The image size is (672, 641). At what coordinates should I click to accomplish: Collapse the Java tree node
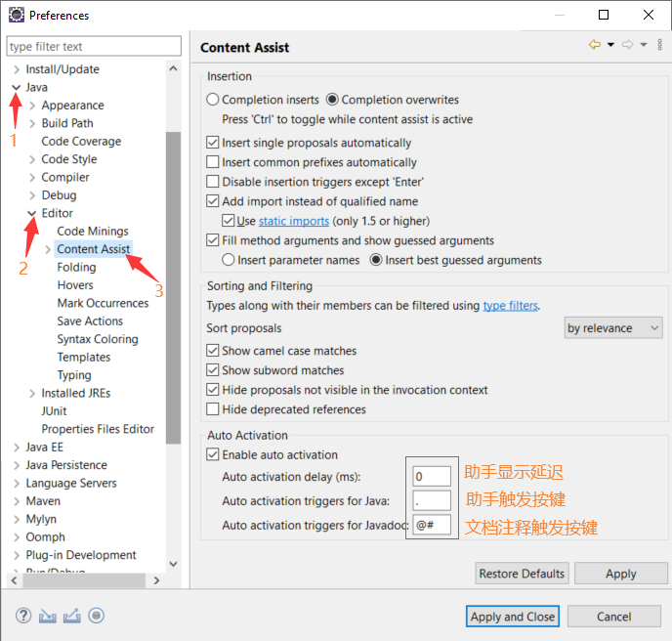point(17,88)
